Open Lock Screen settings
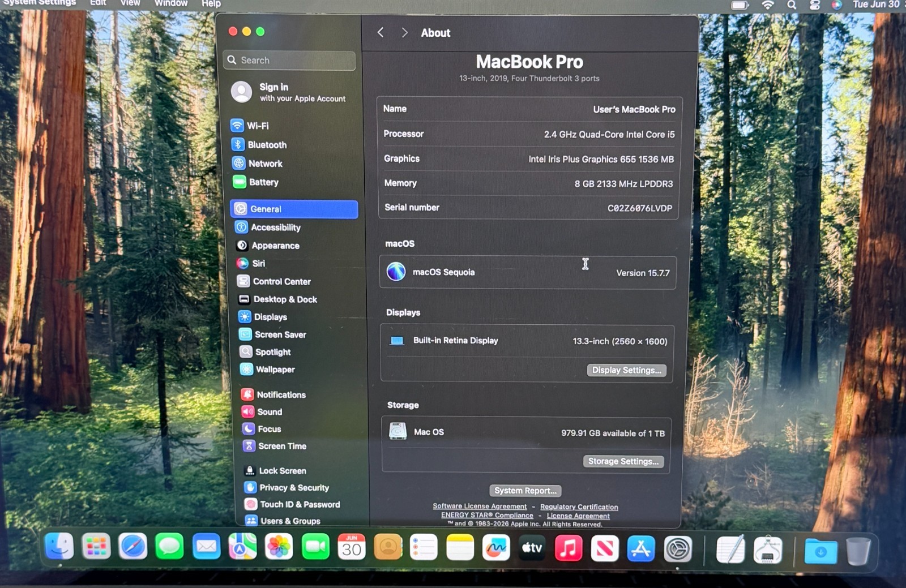 (275, 470)
